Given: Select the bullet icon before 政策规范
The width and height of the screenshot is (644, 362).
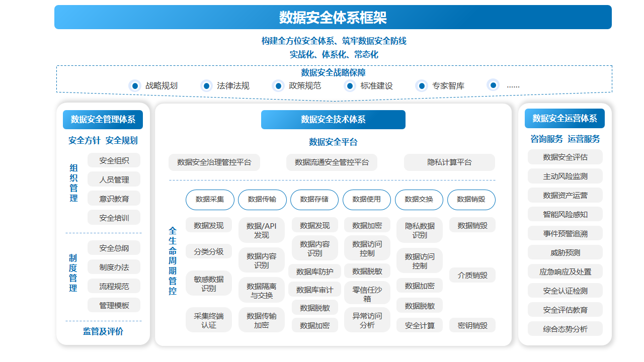Looking at the screenshot, I should point(278,85).
